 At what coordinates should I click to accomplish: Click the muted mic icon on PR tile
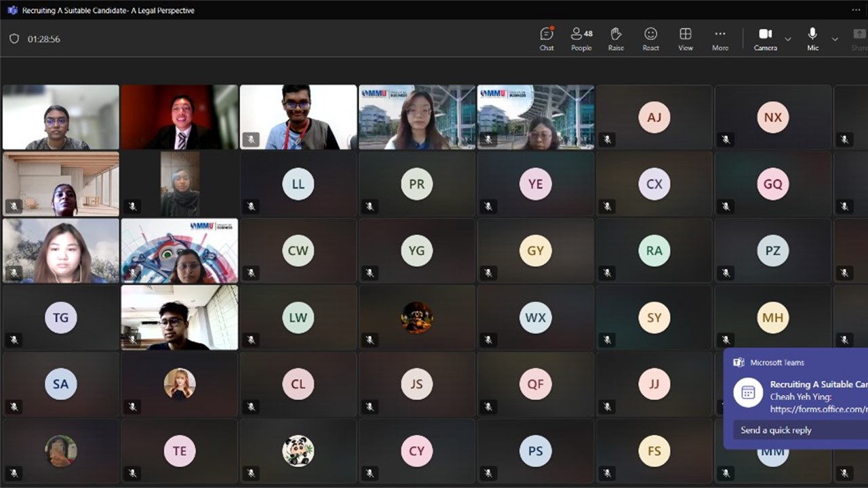(x=370, y=206)
